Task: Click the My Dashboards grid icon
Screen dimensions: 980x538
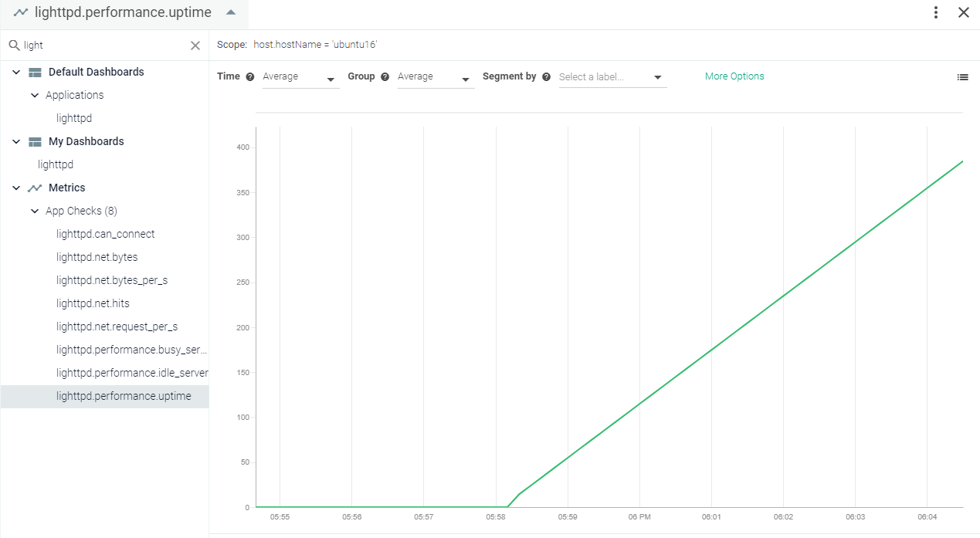Action: coord(35,141)
